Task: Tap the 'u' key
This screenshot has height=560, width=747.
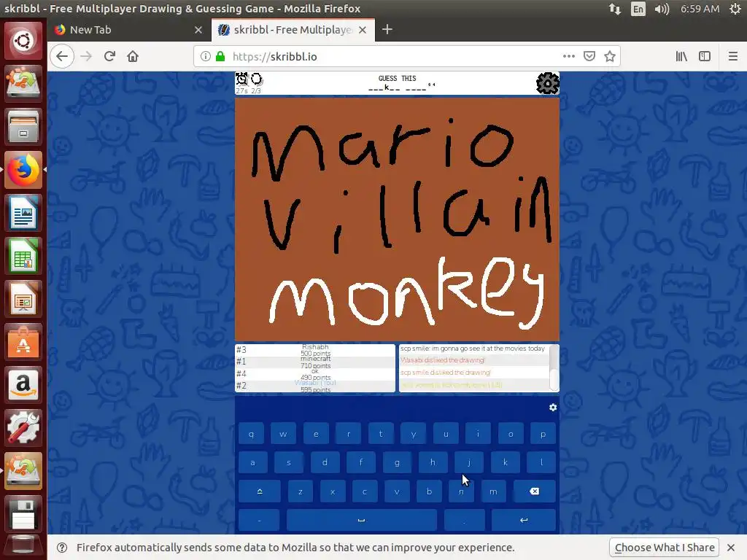Action: 446,434
